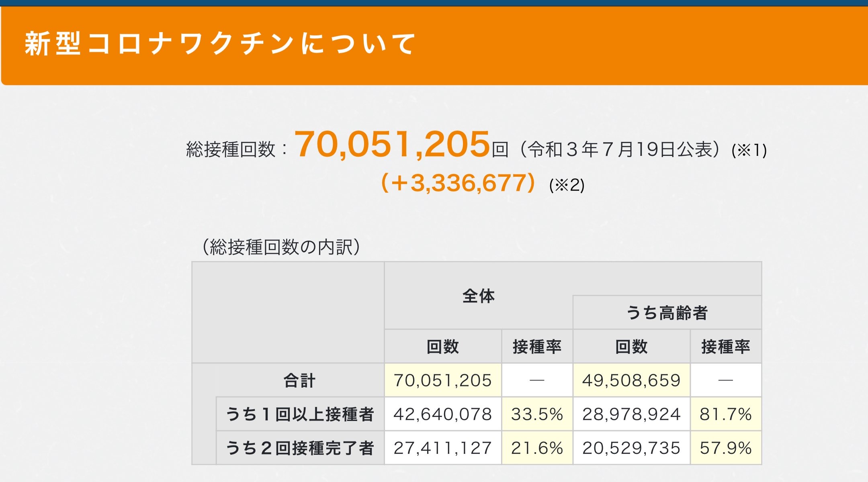Screen dimensions: 868x482
Task: Click the 57.9% elderly rate cell
Action: (725, 448)
